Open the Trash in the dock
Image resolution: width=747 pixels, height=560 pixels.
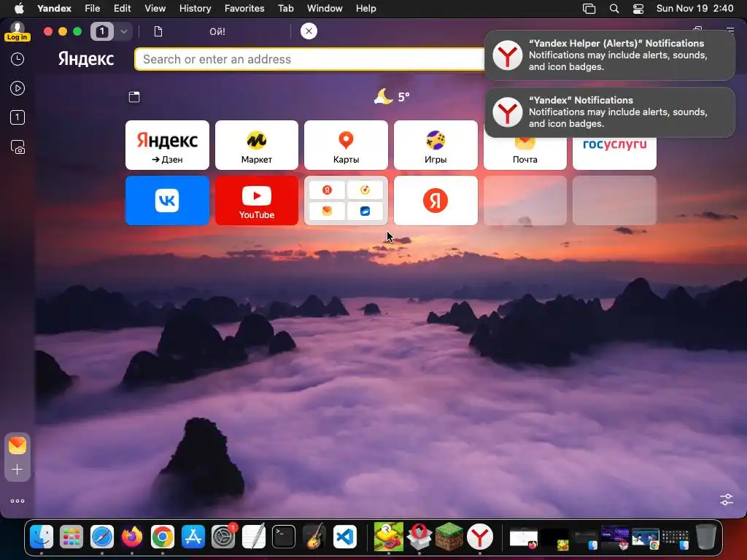[705, 537]
